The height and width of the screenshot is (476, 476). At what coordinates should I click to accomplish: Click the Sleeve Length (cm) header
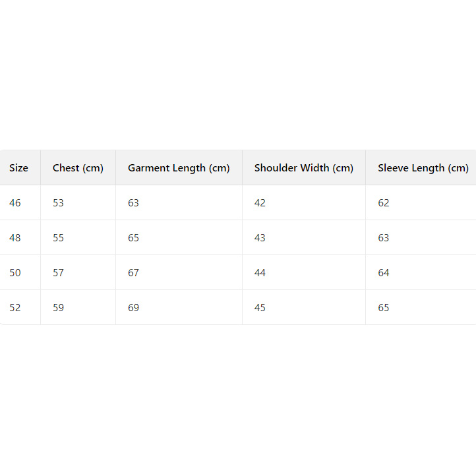pyautogui.click(x=423, y=168)
